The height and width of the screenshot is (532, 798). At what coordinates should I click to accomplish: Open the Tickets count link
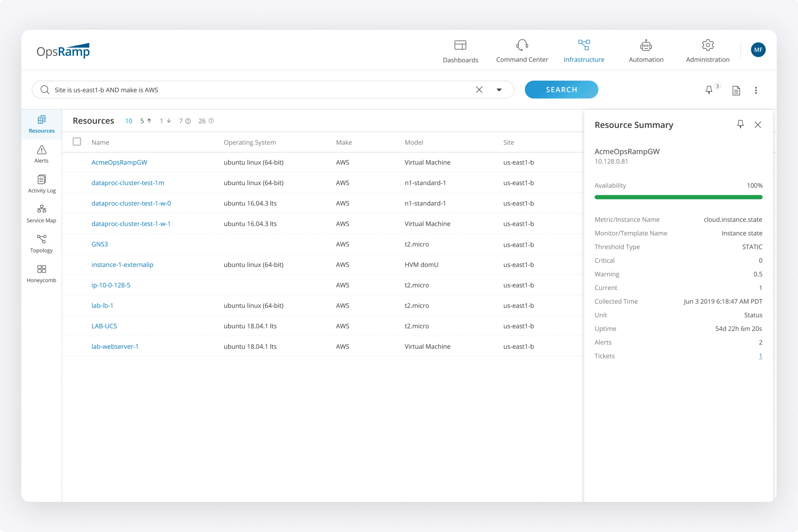tap(760, 356)
